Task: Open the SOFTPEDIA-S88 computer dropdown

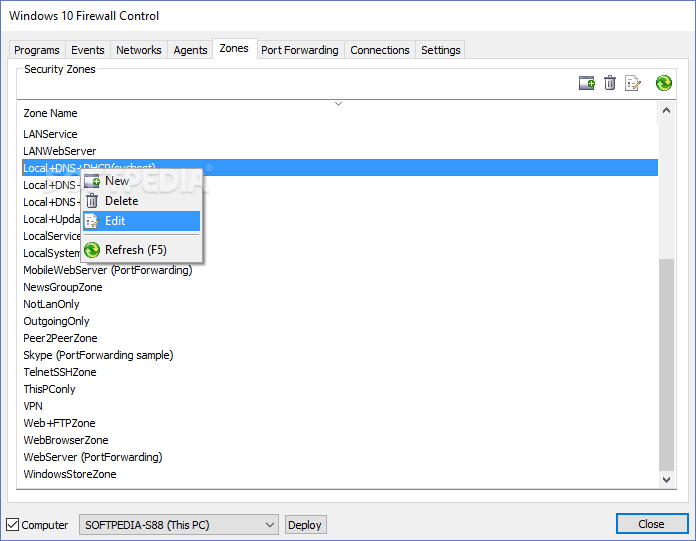Action: pyautogui.click(x=179, y=525)
